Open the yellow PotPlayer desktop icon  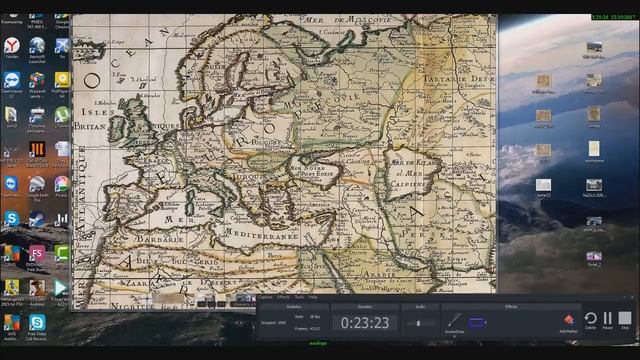point(62,80)
